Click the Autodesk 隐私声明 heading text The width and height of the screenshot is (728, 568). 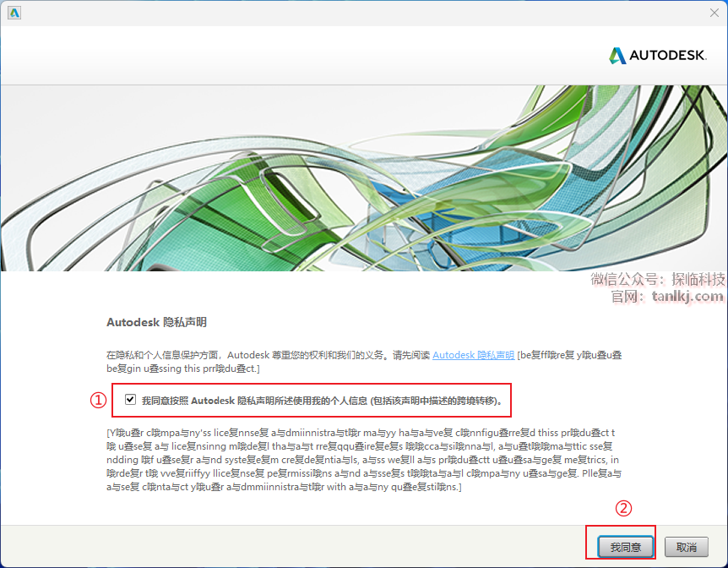(156, 322)
